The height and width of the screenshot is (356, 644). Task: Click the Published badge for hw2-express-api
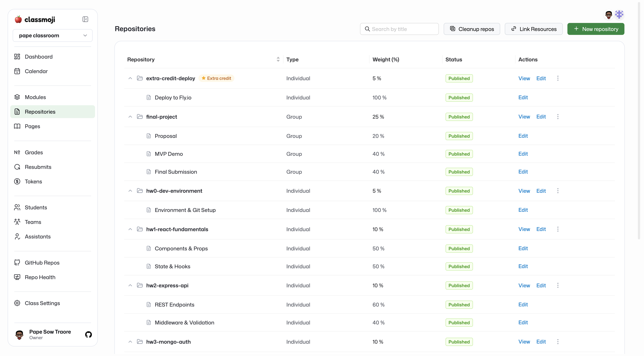click(x=459, y=285)
